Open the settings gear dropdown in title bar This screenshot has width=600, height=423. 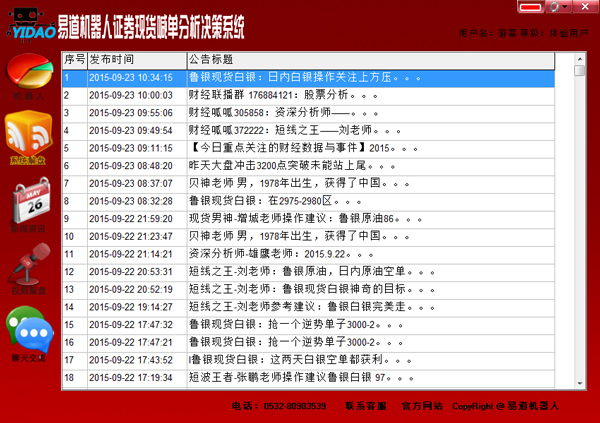click(x=558, y=7)
